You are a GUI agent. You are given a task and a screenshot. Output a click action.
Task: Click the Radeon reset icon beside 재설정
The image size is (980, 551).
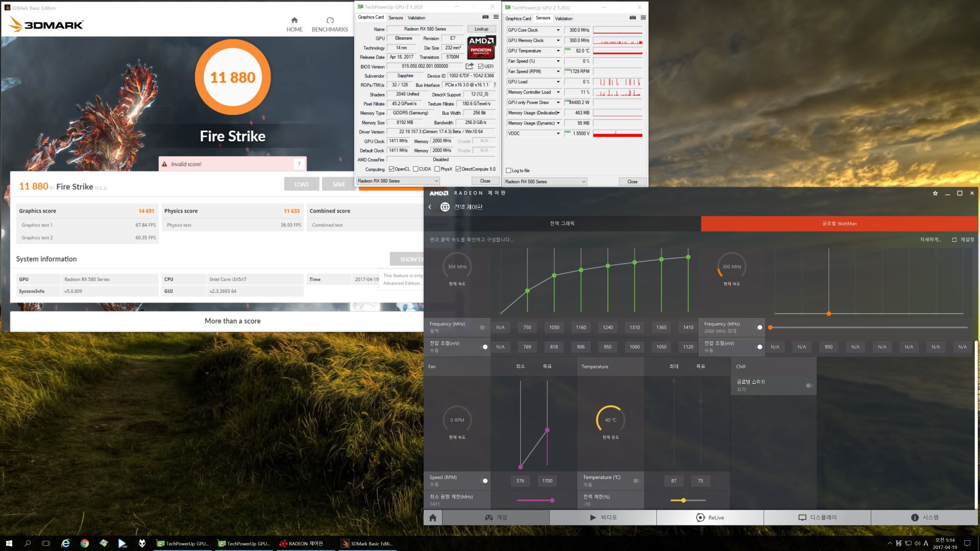[954, 239]
